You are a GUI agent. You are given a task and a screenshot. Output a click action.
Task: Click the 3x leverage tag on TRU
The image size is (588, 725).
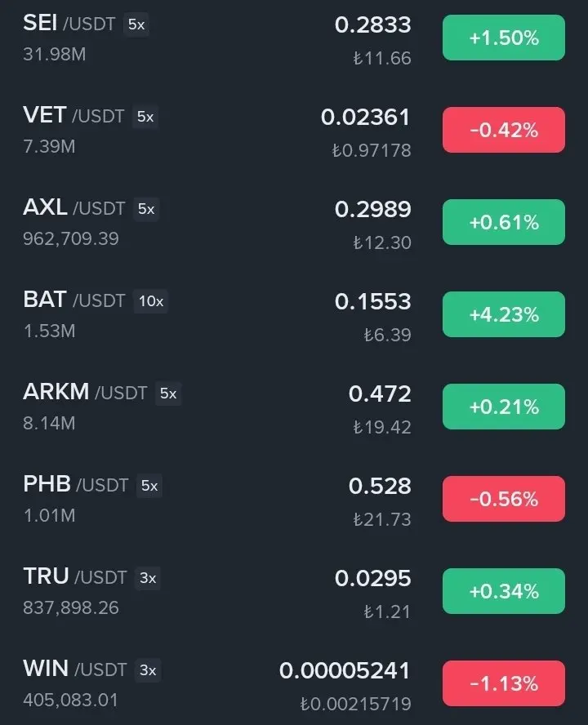(x=148, y=578)
